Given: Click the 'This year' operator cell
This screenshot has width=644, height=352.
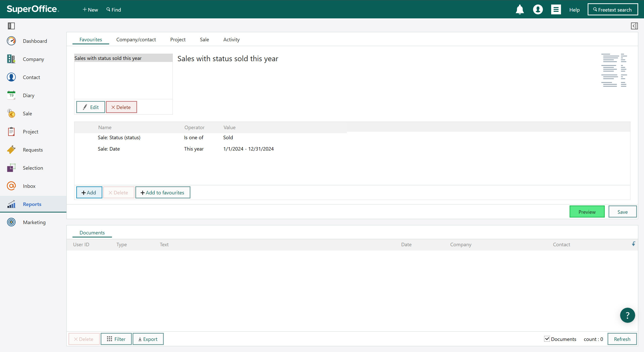Looking at the screenshot, I should (x=194, y=149).
